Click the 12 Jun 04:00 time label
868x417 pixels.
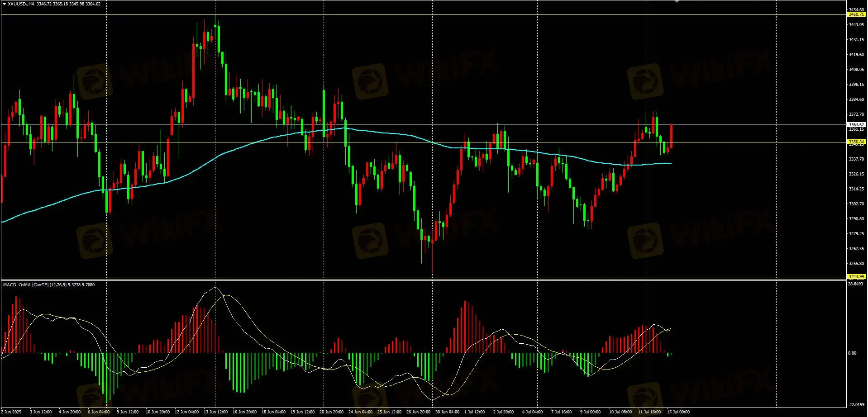tap(186, 412)
